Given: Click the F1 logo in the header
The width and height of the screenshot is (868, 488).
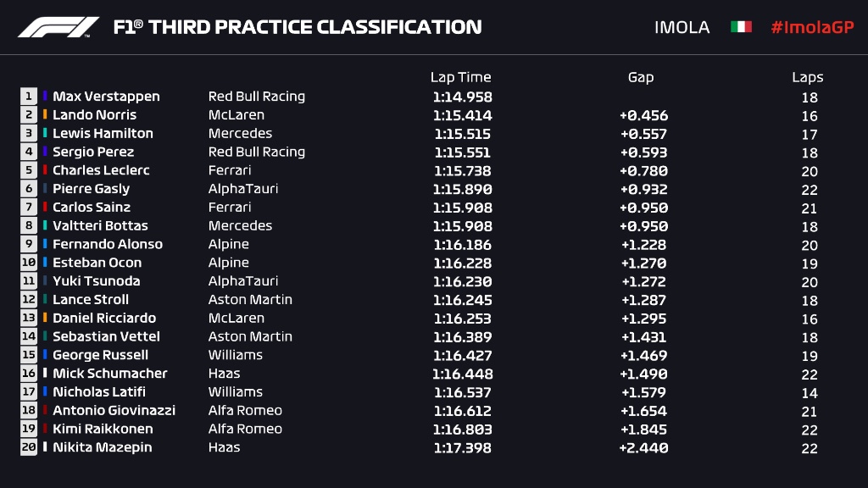Looking at the screenshot, I should [x=58, y=27].
